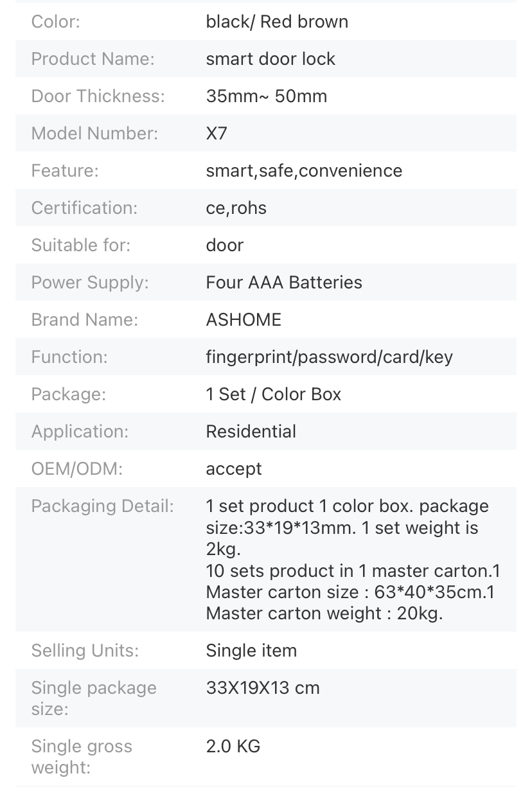Click the 'ce,rohs' certification value
Viewport: 532px width, 787px height.
pyautogui.click(x=236, y=208)
